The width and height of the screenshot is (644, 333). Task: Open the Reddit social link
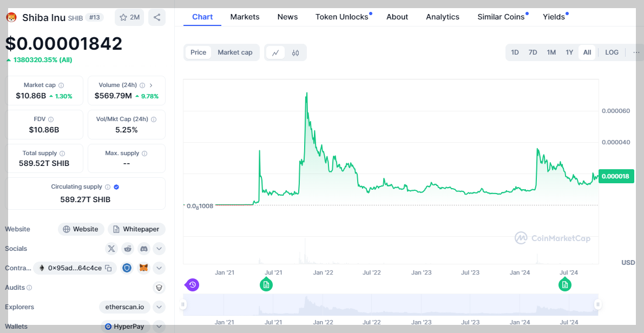pyautogui.click(x=128, y=249)
